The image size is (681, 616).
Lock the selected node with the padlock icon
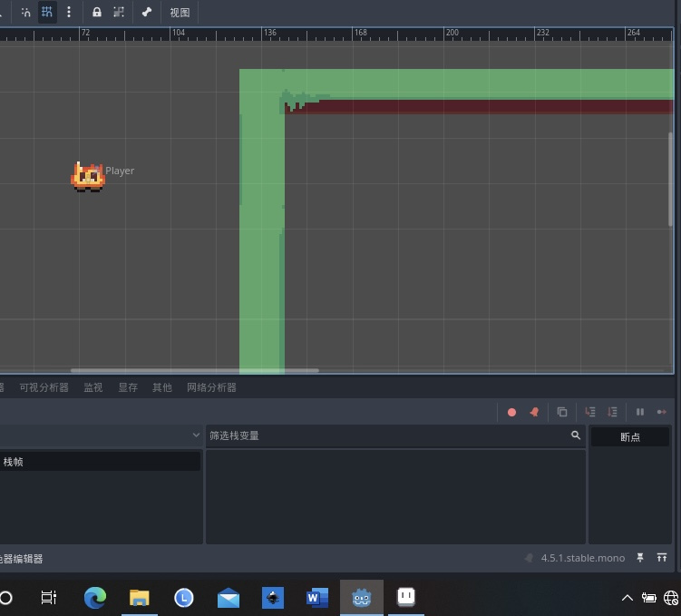click(x=96, y=12)
